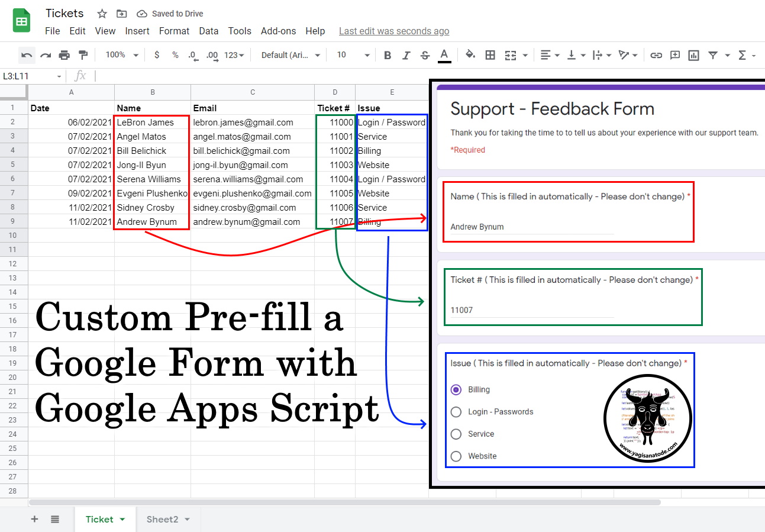Open the text color picker
765x532 pixels.
click(x=444, y=55)
